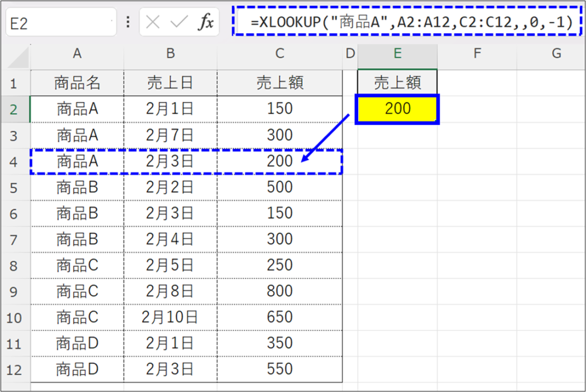
Task: Select row 12 header
Action: click(x=15, y=369)
